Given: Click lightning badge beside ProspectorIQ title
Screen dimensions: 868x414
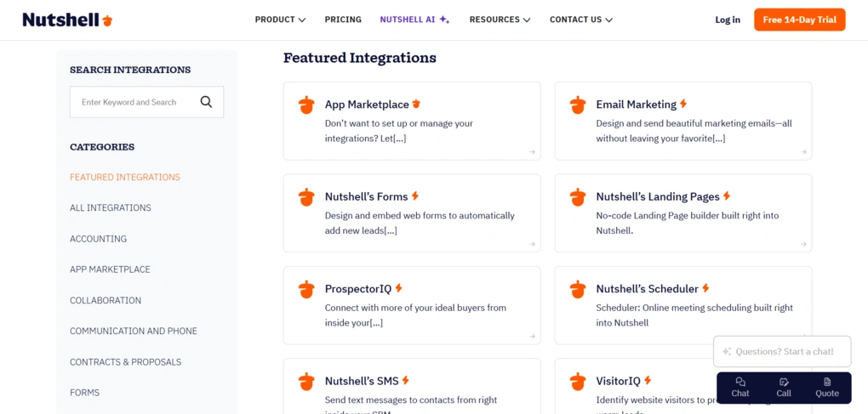Looking at the screenshot, I should coord(398,288).
